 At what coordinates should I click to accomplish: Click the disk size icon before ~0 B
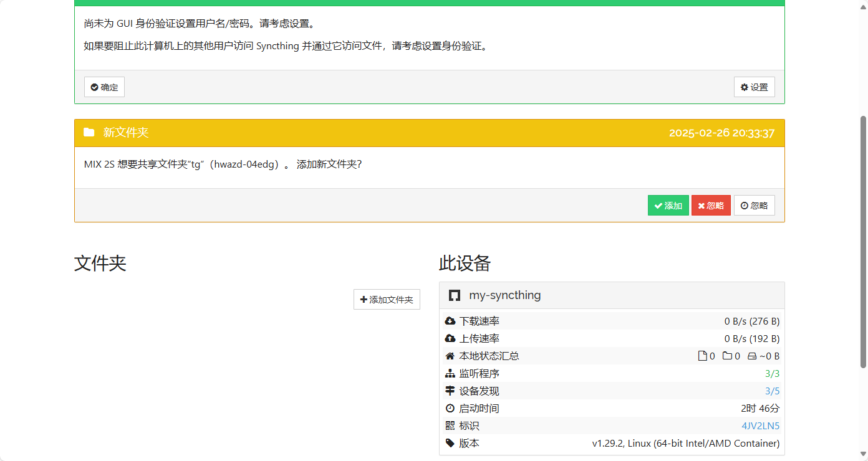tap(752, 356)
